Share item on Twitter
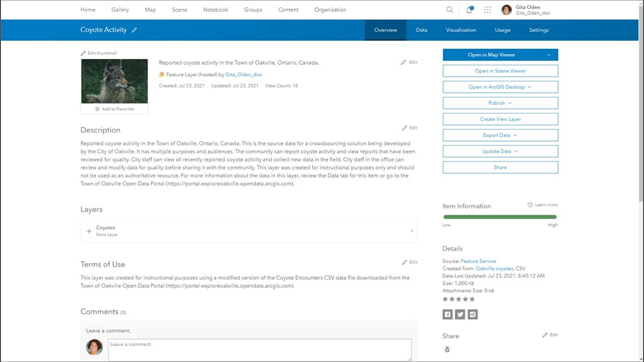This screenshot has width=644, height=362. pos(460,314)
